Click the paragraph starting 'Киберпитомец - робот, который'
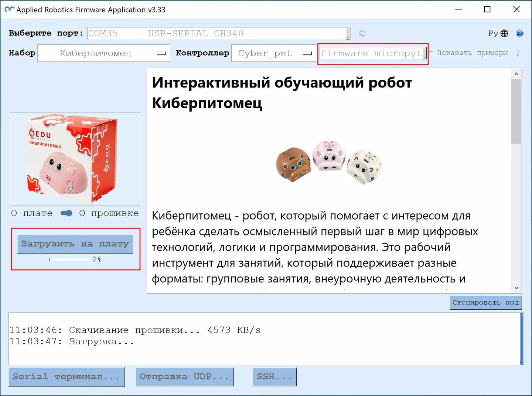 tap(315, 247)
